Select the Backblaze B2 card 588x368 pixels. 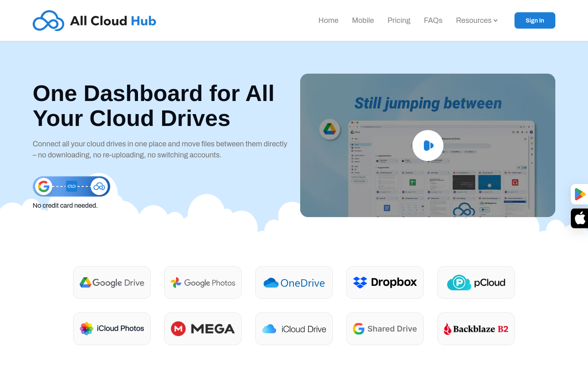tap(476, 329)
